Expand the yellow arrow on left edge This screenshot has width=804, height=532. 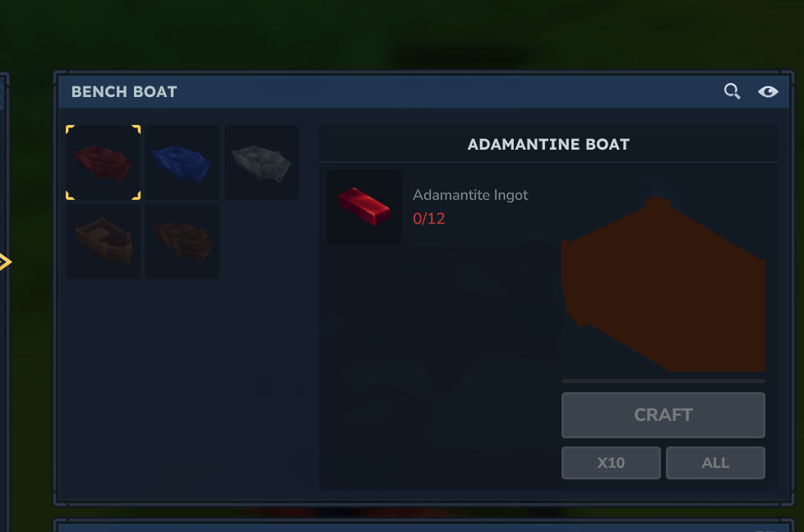pos(5,261)
